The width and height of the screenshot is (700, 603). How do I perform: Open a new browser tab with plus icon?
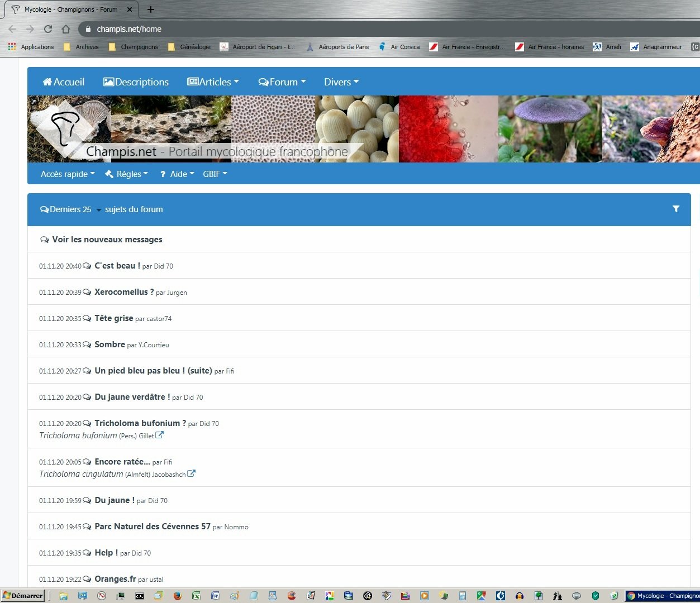151,9
